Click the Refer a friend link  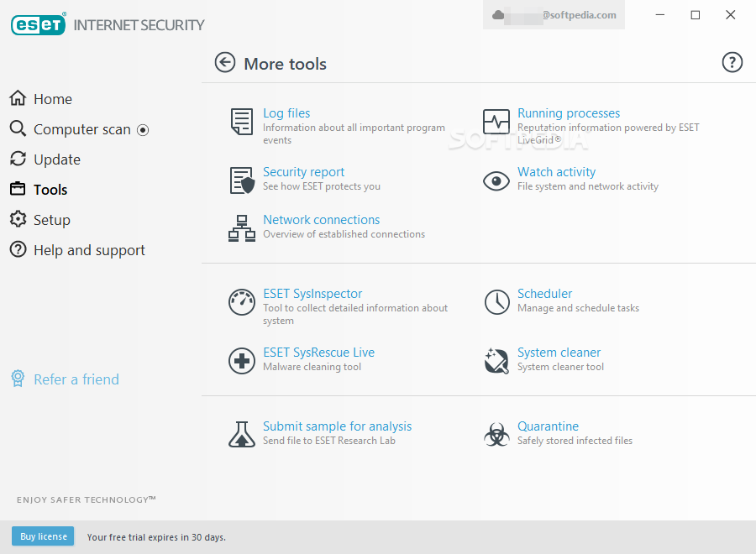point(76,379)
